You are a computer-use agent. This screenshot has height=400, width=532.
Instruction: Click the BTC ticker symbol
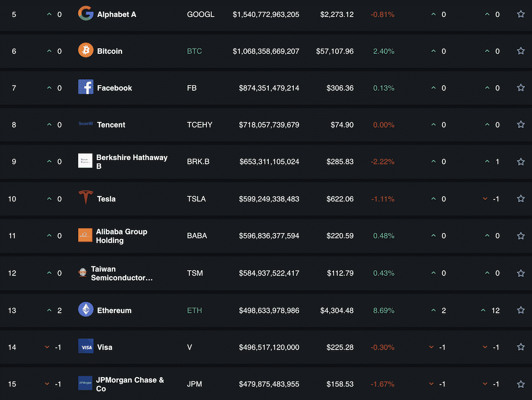[x=195, y=51]
